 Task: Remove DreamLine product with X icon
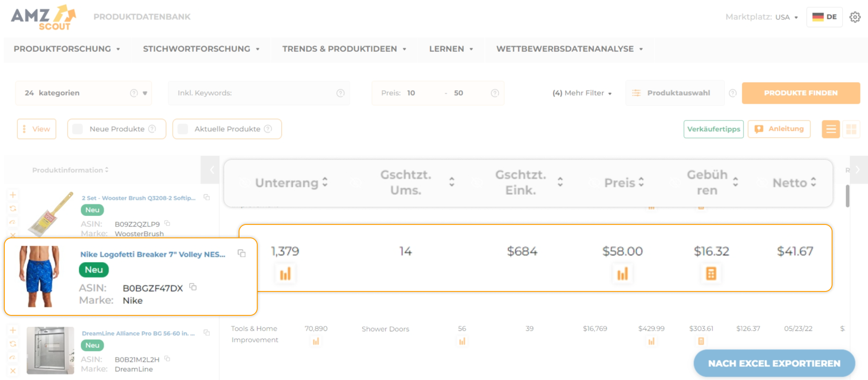click(x=13, y=371)
